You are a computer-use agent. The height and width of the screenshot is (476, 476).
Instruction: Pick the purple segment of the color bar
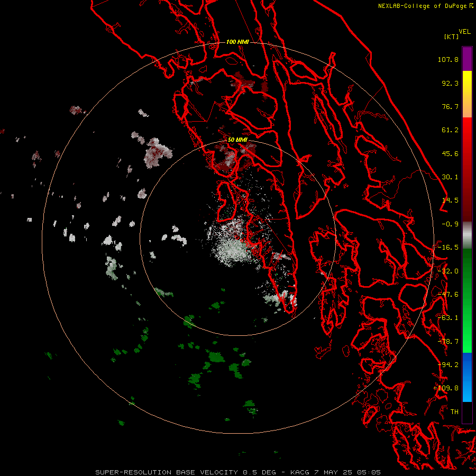pos(467,59)
